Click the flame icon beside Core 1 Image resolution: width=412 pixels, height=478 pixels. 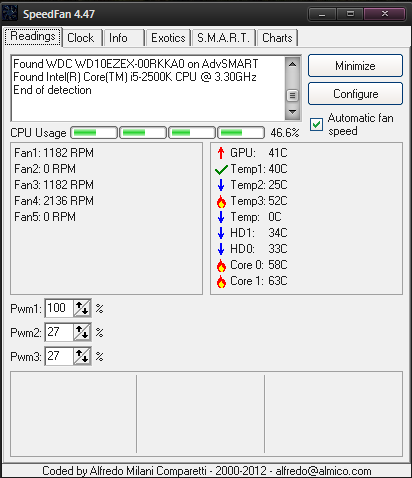[x=221, y=281]
